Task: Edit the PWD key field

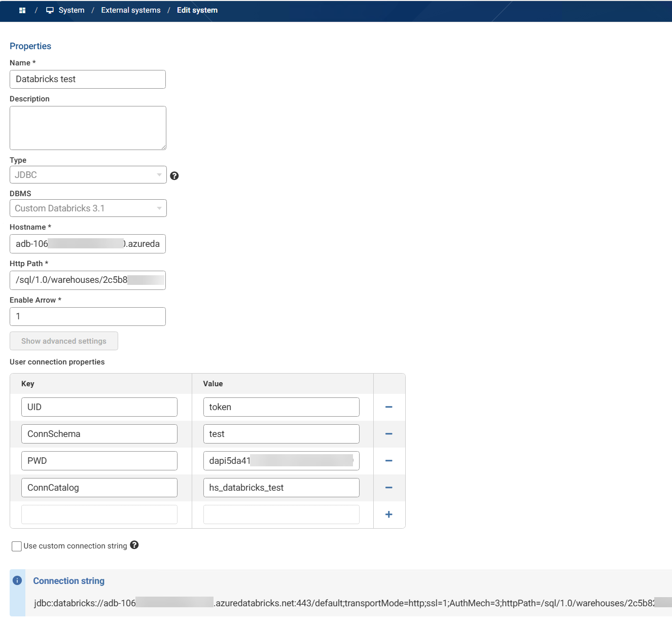Action: pos(99,461)
